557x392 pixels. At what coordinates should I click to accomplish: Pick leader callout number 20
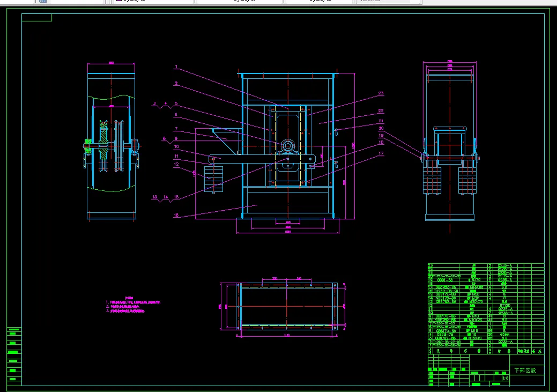pyautogui.click(x=381, y=128)
